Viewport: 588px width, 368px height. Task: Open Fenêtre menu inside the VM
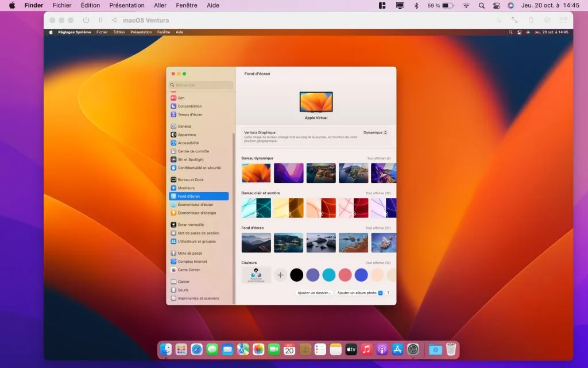164,32
